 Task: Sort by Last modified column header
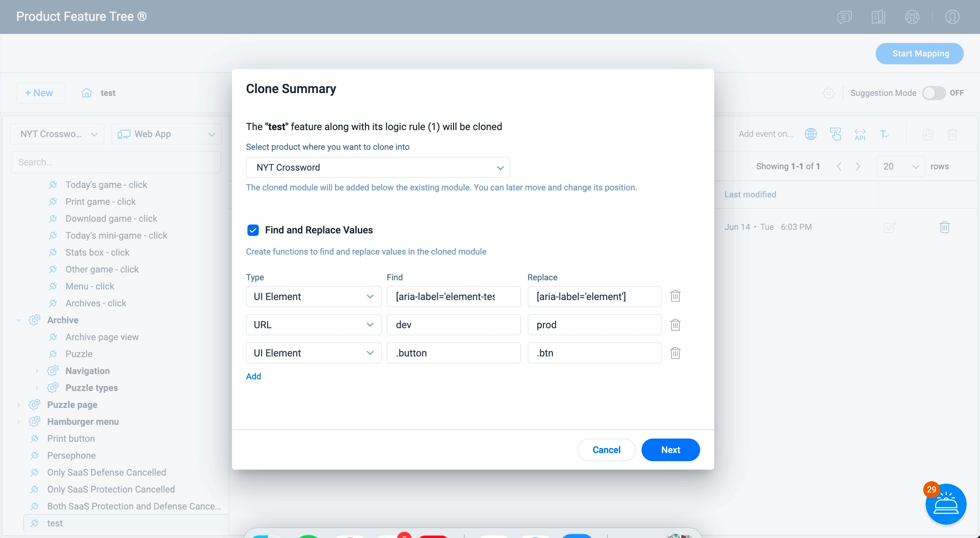click(x=750, y=194)
